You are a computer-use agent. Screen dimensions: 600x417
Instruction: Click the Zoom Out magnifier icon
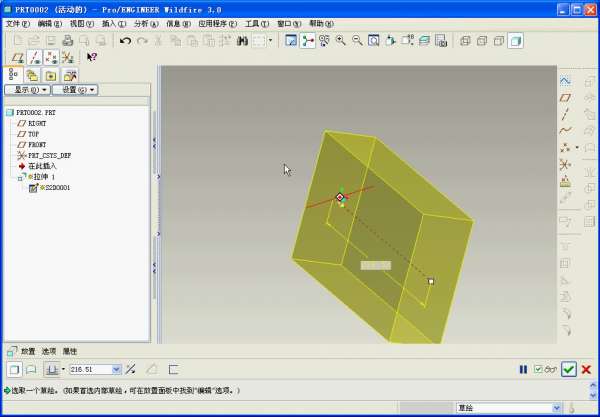pyautogui.click(x=357, y=41)
